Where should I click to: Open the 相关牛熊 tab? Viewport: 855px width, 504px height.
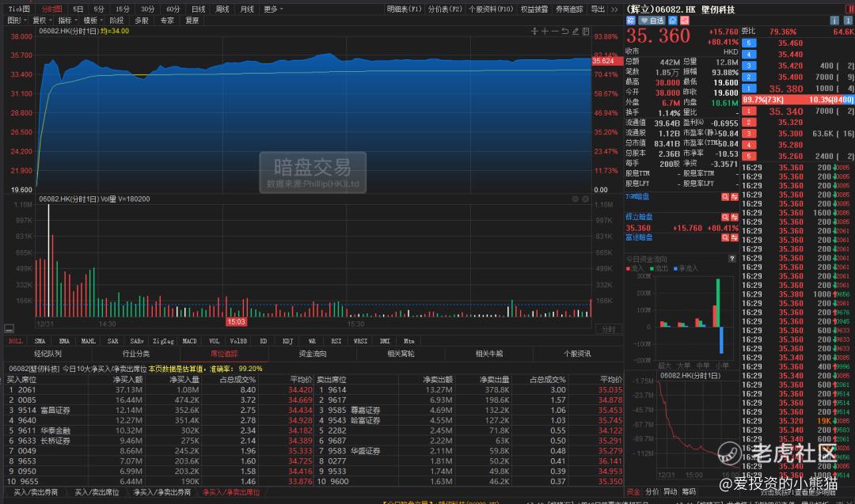tap(489, 354)
